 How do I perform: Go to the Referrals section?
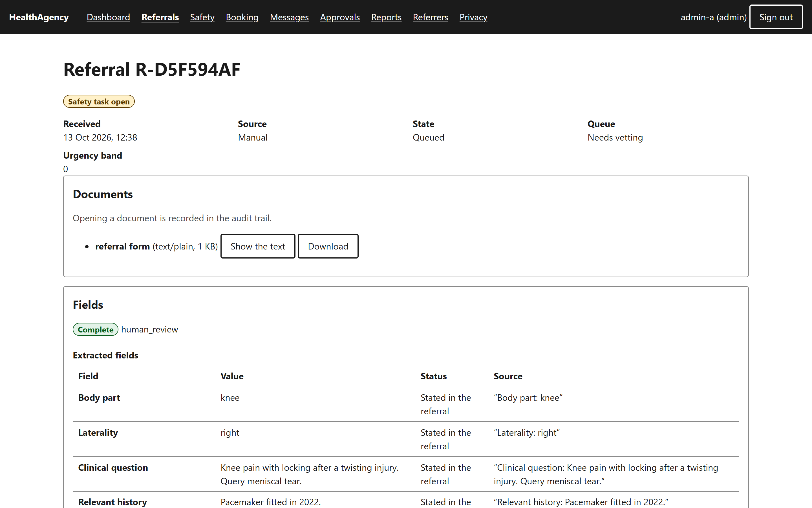[160, 17]
